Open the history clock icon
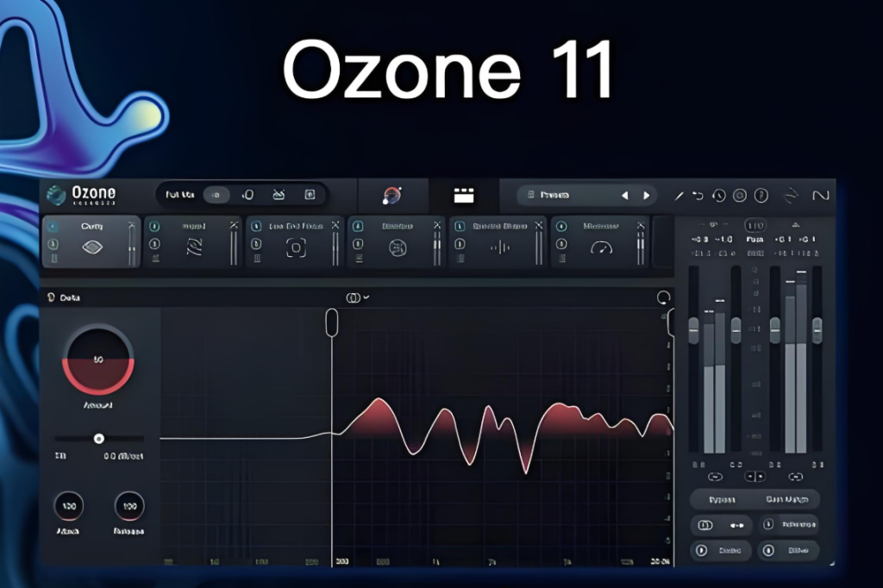Viewport: 883px width, 588px height. tap(719, 196)
